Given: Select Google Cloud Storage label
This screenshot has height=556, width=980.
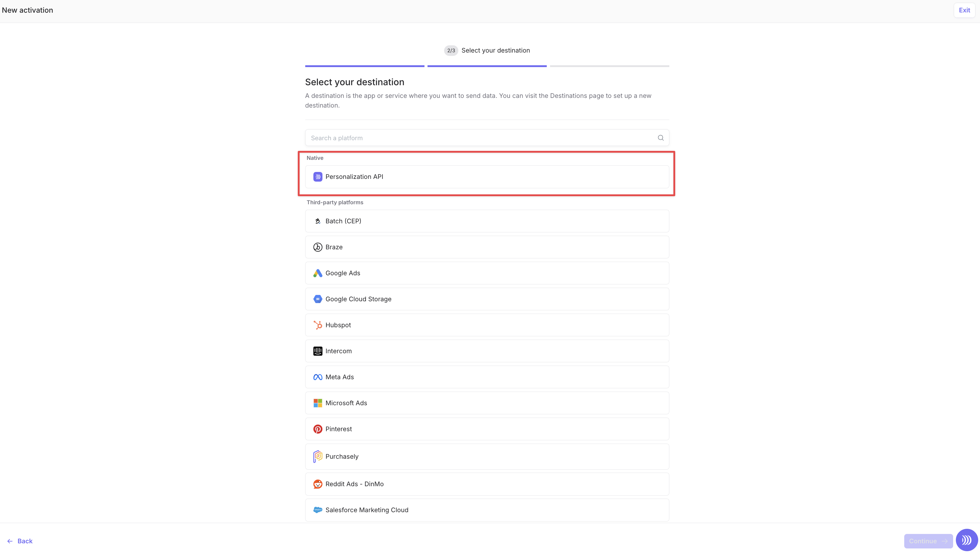Looking at the screenshot, I should [358, 299].
